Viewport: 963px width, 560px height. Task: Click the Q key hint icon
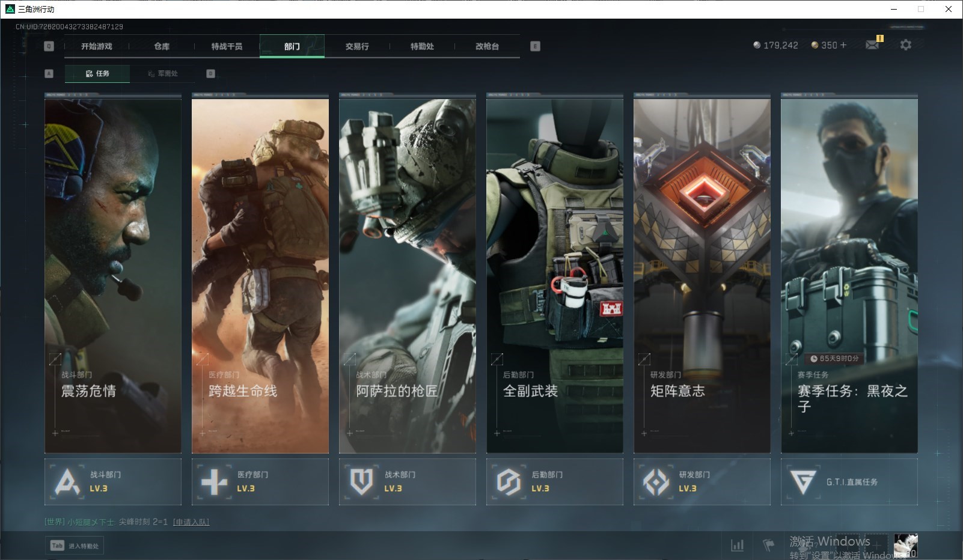tap(49, 46)
